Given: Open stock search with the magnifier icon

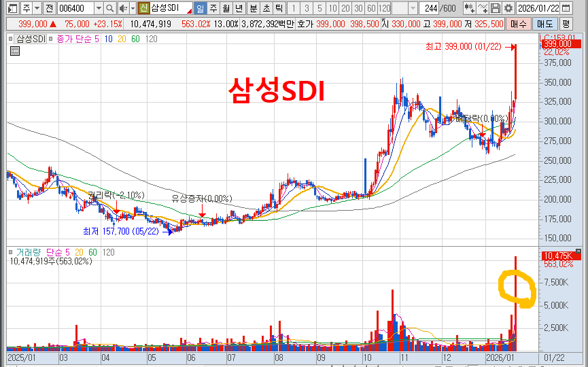Looking at the screenshot, I should point(109,8).
